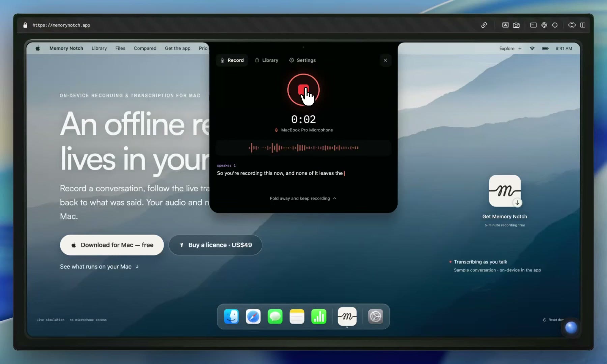This screenshot has height=364, width=607.
Task: Toggle the split sidebar panel icon
Action: click(583, 25)
